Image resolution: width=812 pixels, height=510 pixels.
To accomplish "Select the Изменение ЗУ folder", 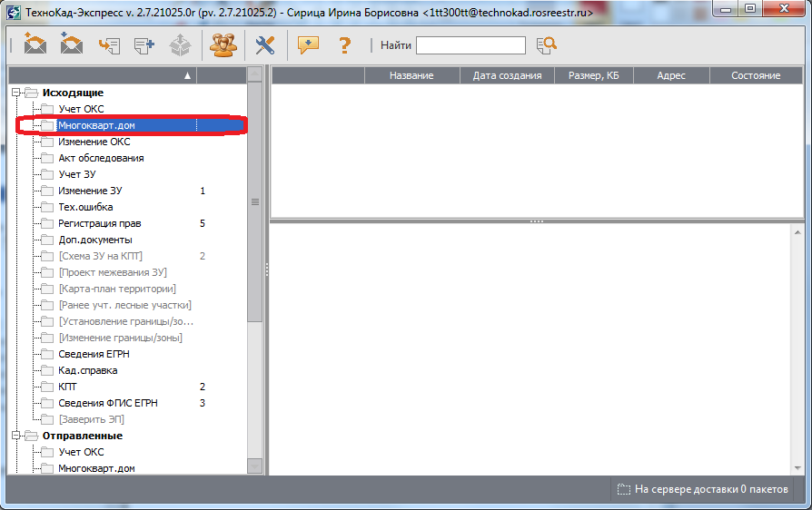I will coord(90,191).
